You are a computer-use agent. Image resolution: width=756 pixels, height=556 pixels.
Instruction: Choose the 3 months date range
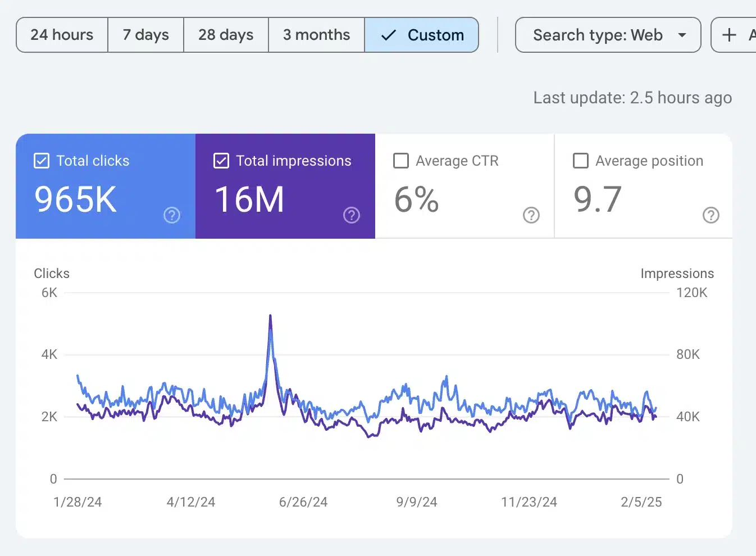click(x=316, y=35)
